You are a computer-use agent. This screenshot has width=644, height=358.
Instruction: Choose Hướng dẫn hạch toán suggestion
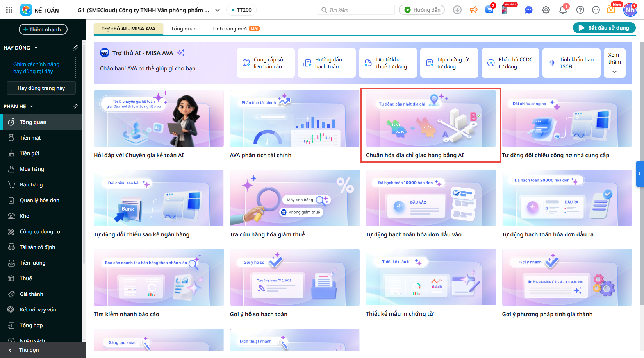327,63
